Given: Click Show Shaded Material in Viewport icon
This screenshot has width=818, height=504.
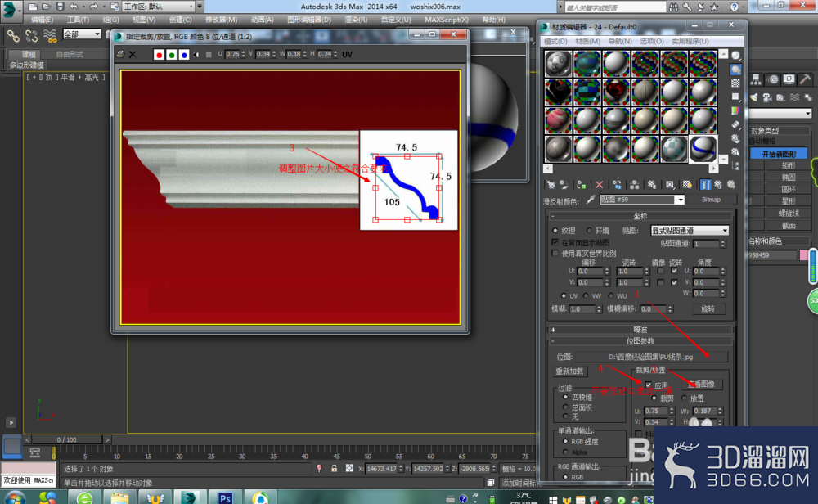Looking at the screenshot, I should [688, 185].
